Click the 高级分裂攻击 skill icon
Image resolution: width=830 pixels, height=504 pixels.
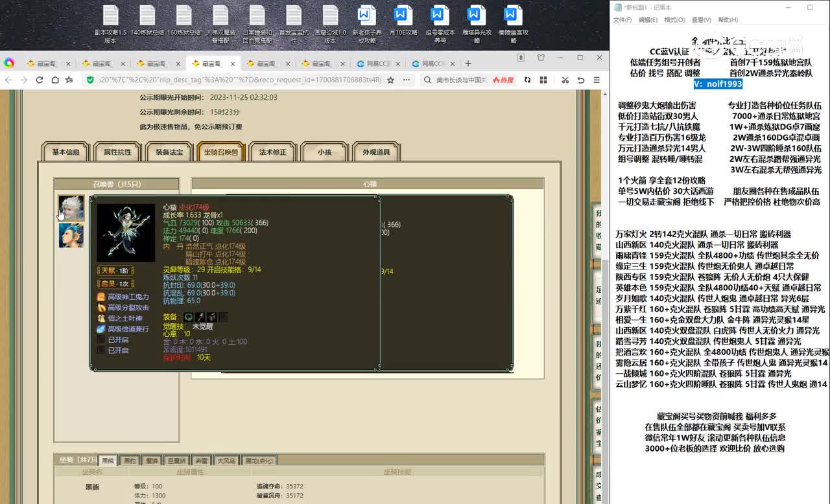pos(101,308)
